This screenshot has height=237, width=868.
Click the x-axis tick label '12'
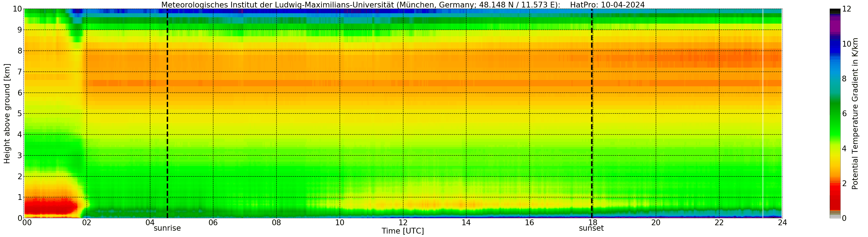point(403,223)
